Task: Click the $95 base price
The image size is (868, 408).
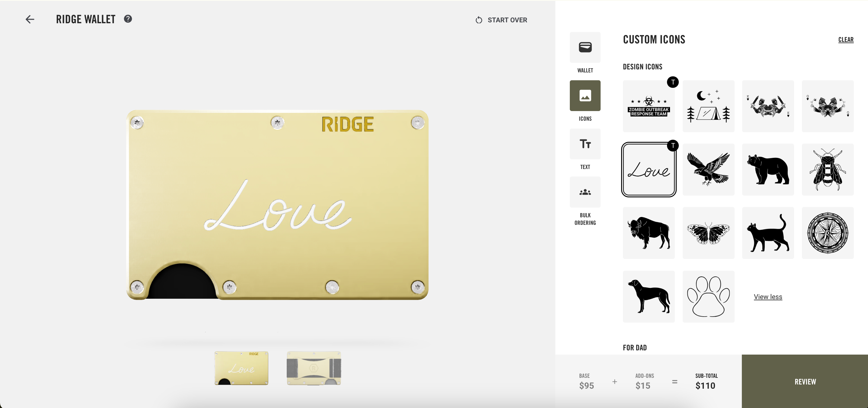Action: tap(586, 386)
